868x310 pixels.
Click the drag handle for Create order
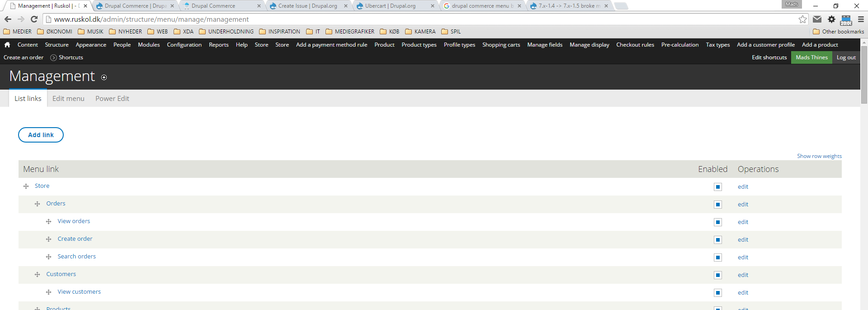[x=48, y=239]
